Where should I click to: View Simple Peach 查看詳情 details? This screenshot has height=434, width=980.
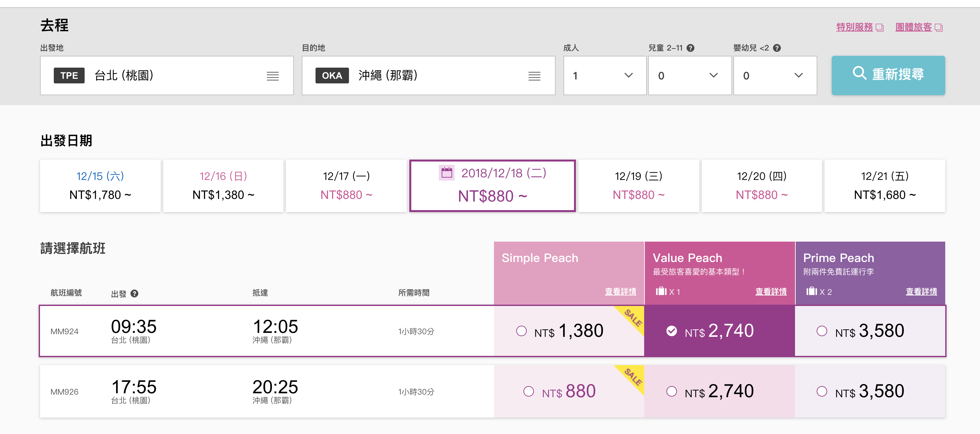click(621, 292)
